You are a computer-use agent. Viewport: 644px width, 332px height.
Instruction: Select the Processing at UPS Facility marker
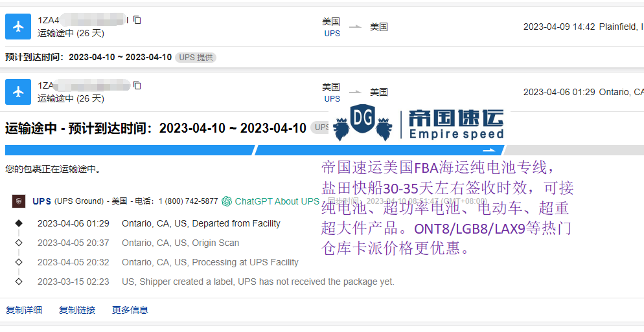tap(19, 262)
